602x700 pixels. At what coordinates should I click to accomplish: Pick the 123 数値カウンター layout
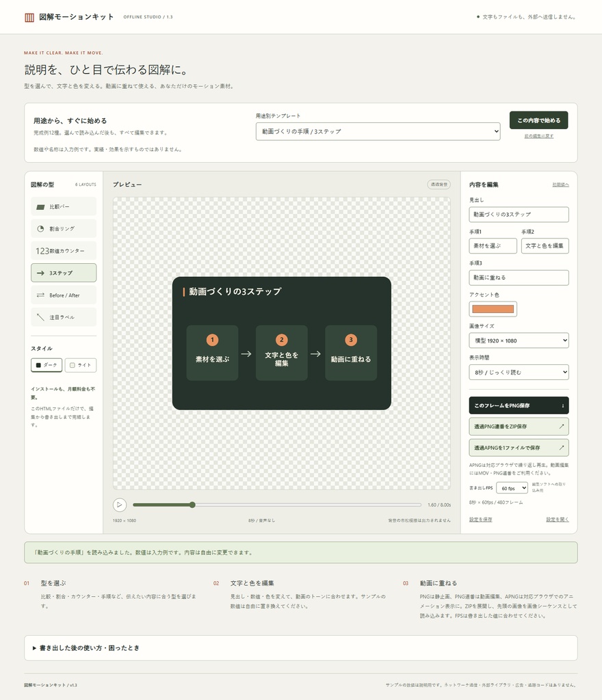[x=64, y=251]
